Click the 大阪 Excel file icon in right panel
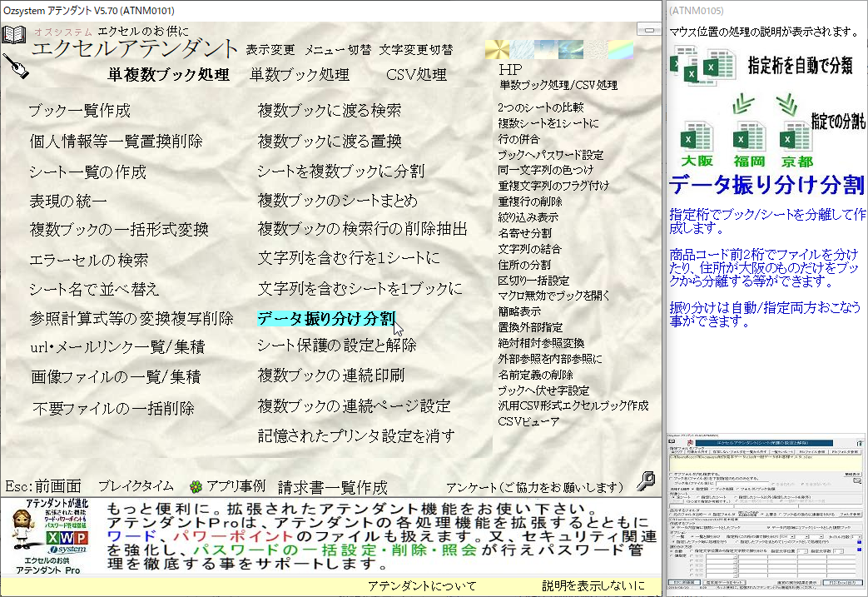The width and height of the screenshot is (868, 597). (697, 137)
